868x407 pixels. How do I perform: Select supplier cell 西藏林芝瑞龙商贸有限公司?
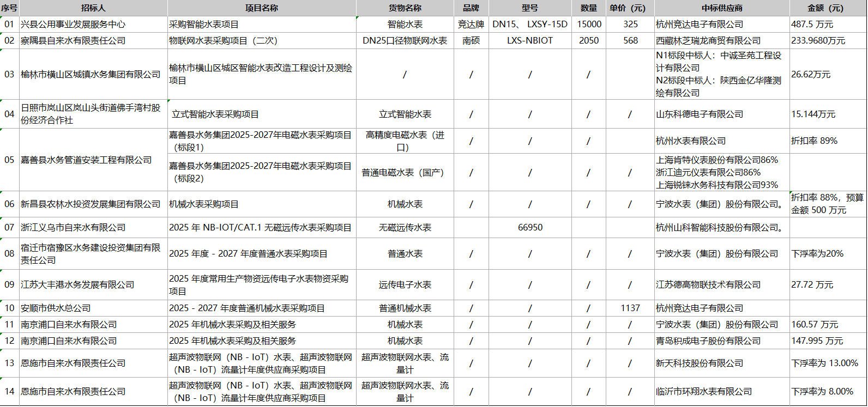[722, 41]
